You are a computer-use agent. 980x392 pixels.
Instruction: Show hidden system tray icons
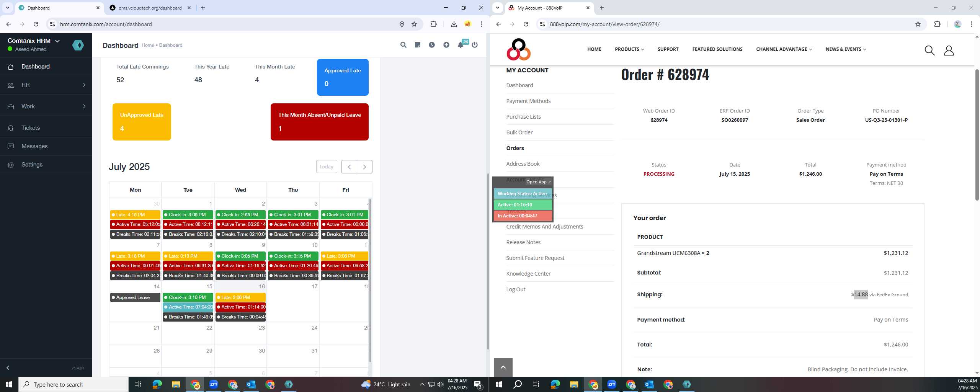pos(422,384)
